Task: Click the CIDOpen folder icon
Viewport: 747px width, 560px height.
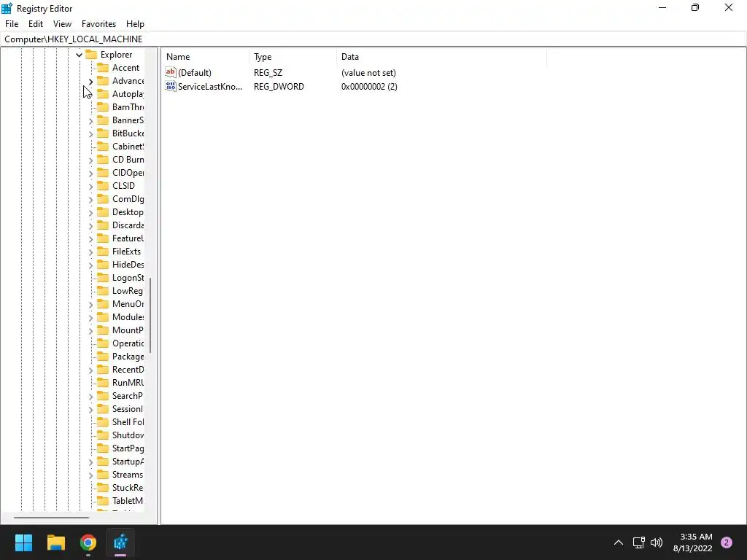Action: click(x=103, y=172)
